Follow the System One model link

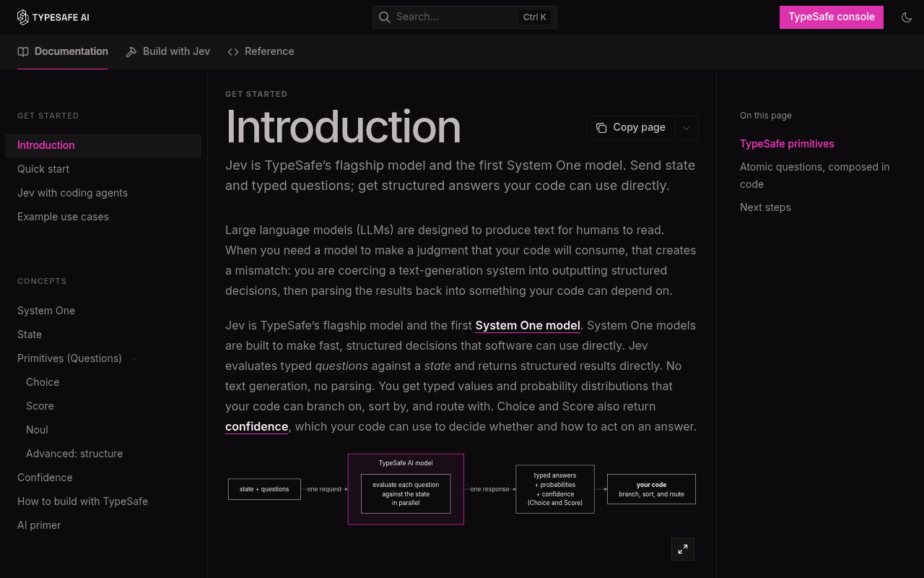click(x=528, y=325)
